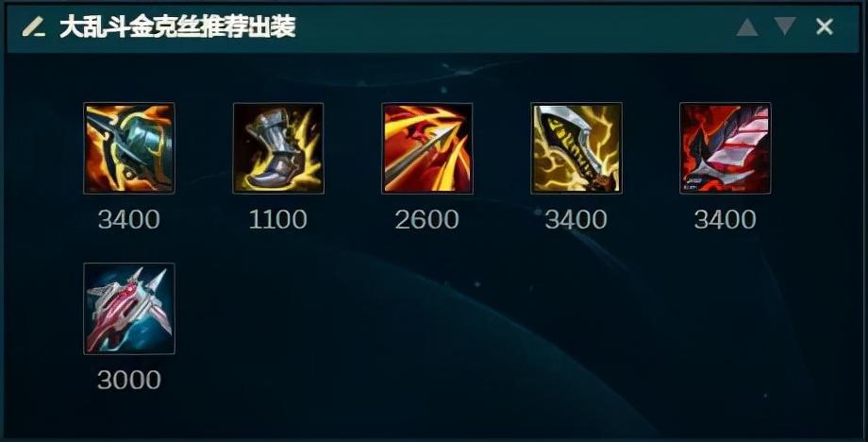The image size is (868, 442).
Task: Move item block down with down arrow
Action: 785,26
